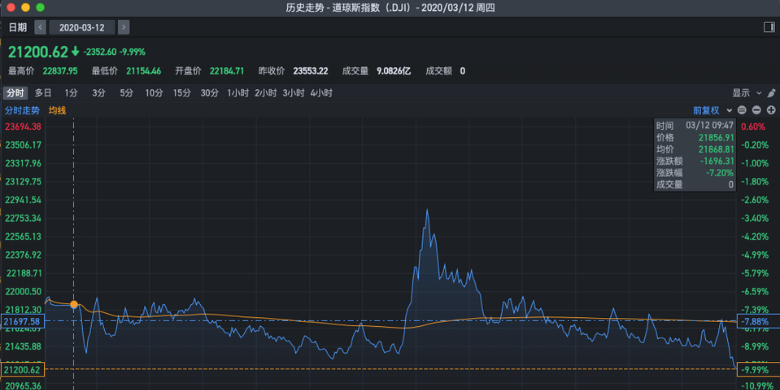Click the 最低价 value 21154.46
Viewport: 780px width, 390px height.
(x=143, y=71)
